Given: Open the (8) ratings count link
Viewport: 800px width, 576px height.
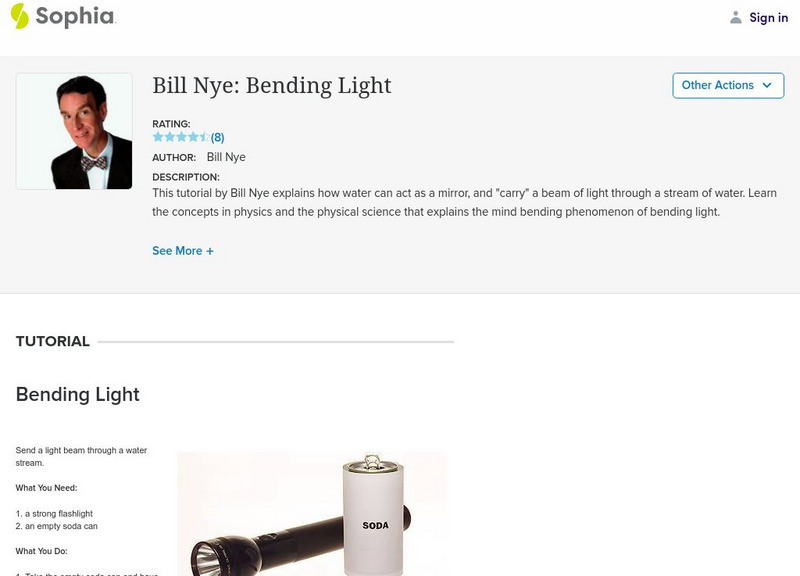Looking at the screenshot, I should tap(217, 137).
